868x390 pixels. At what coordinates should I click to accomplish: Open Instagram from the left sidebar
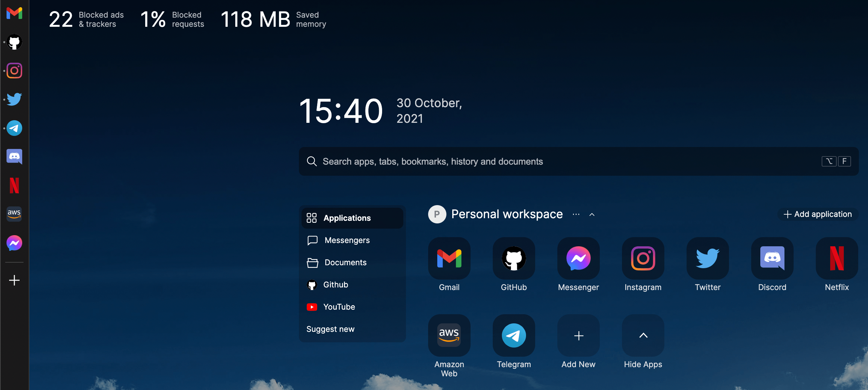coord(14,71)
